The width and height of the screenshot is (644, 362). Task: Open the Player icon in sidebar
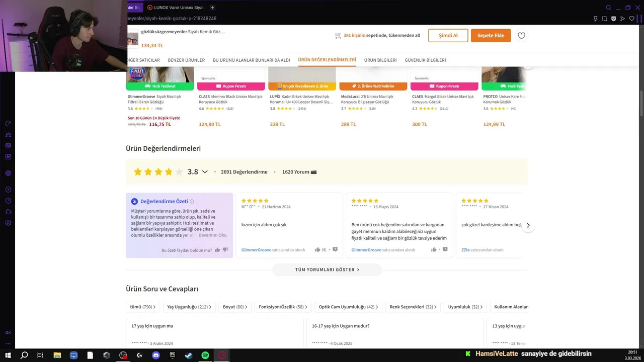coord(8,190)
